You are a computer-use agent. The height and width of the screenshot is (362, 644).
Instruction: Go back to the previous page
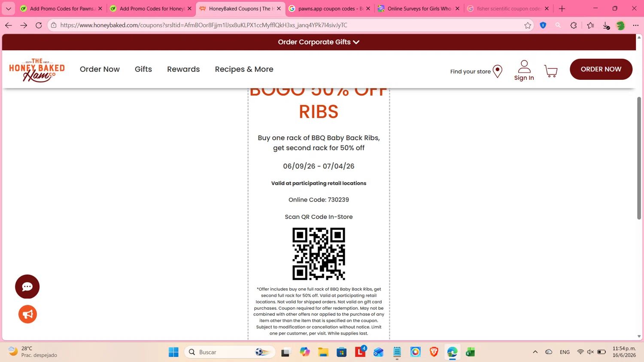click(x=8, y=25)
